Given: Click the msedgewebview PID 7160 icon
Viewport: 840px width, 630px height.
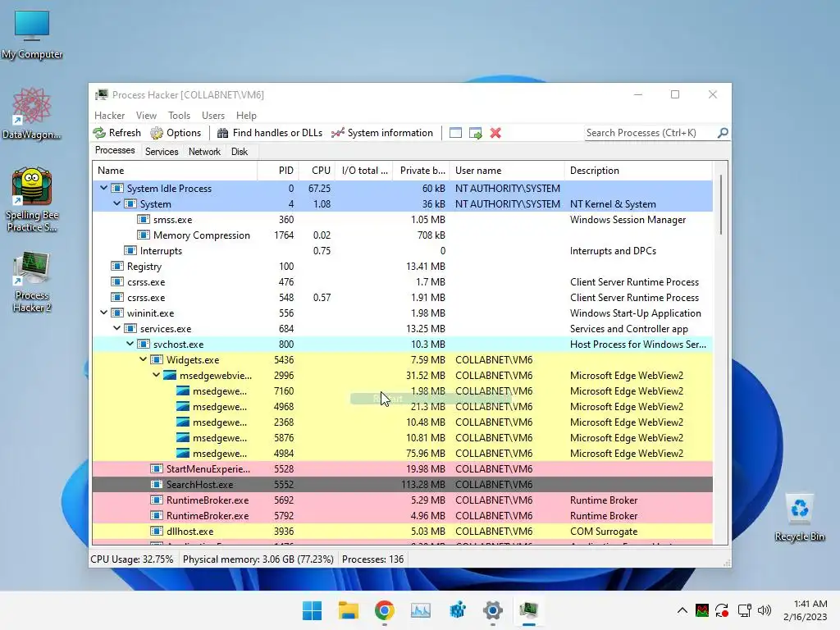Looking at the screenshot, I should point(183,391).
